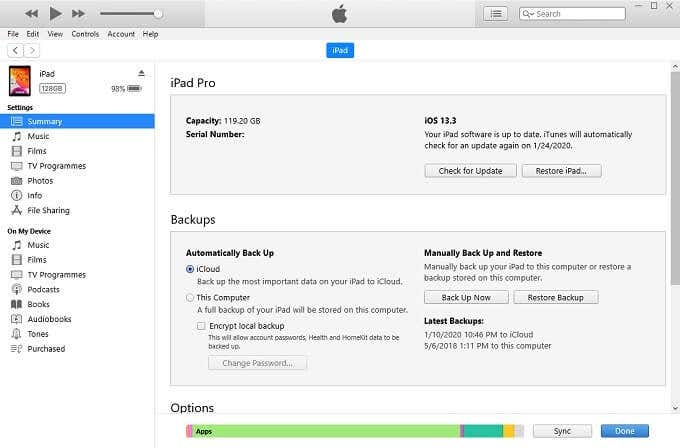Skip forward to next track

(x=78, y=13)
